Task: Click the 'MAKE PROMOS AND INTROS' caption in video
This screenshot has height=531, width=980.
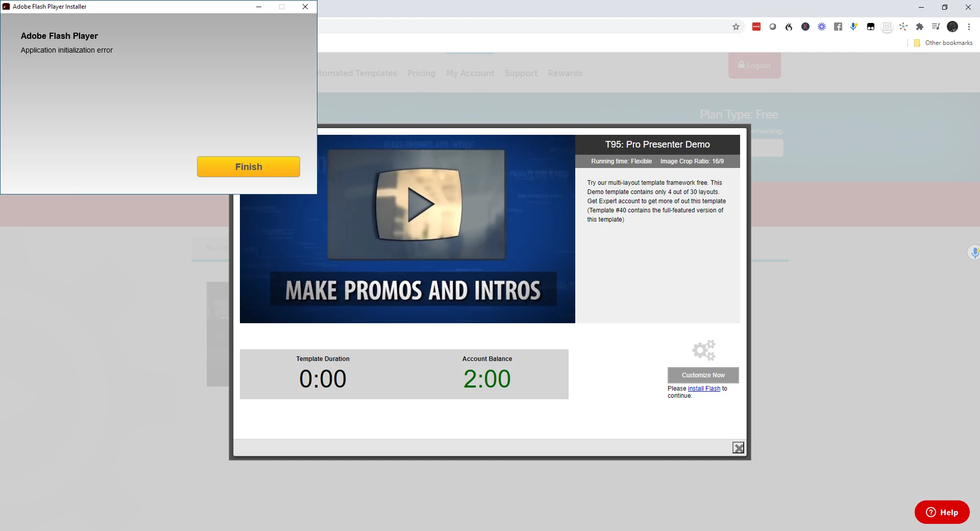Action: pyautogui.click(x=413, y=291)
